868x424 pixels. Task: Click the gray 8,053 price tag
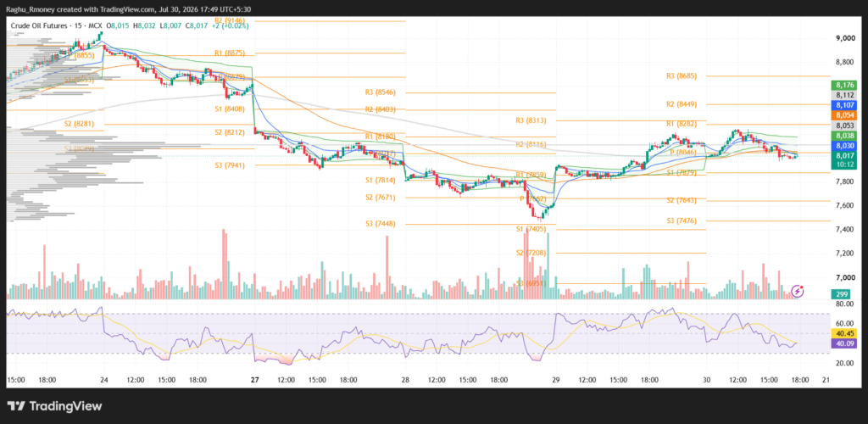(x=845, y=126)
